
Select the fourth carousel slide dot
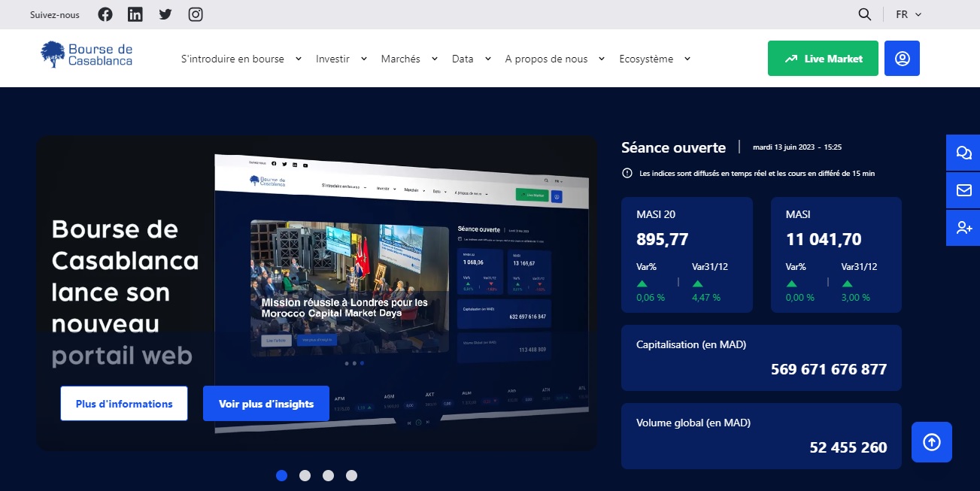pyautogui.click(x=351, y=475)
